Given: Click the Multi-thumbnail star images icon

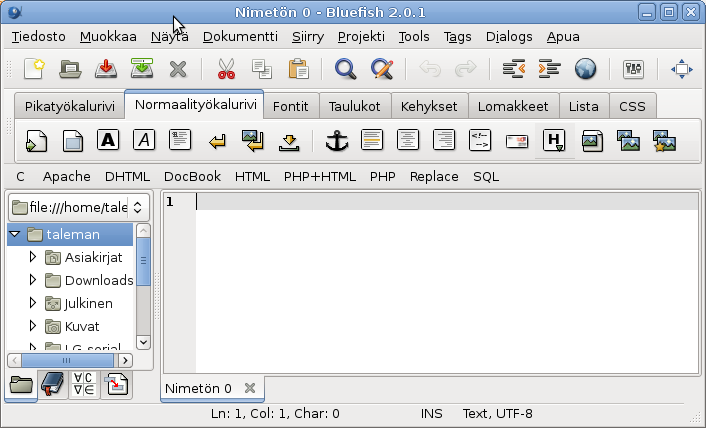Looking at the screenshot, I should (665, 141).
